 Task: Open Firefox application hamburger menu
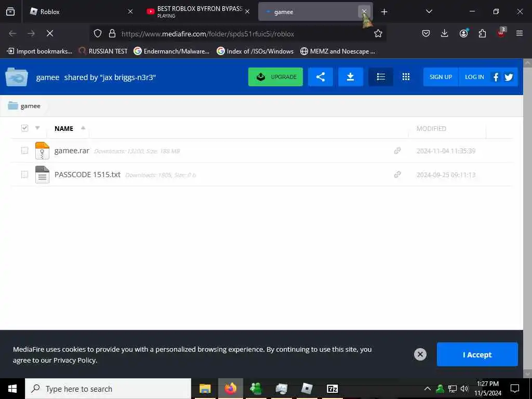coord(520,33)
